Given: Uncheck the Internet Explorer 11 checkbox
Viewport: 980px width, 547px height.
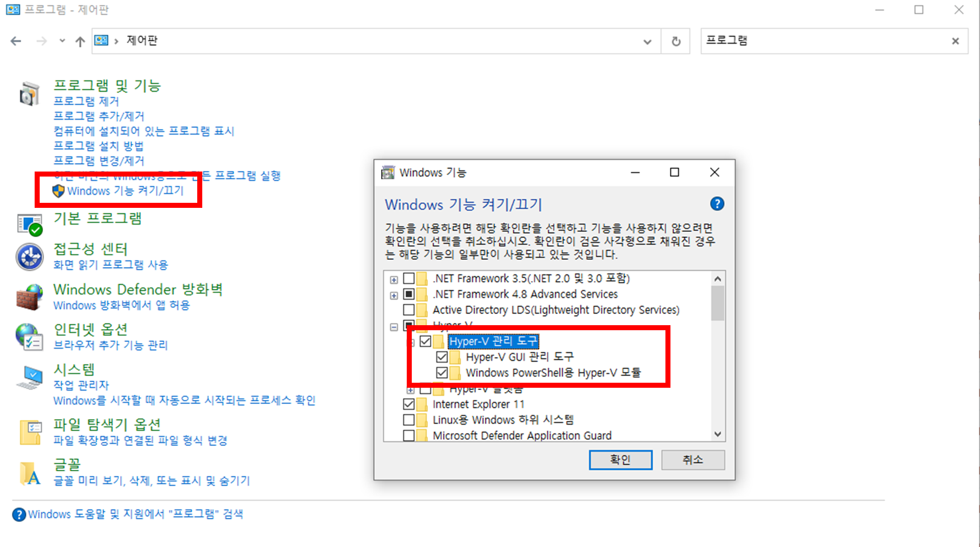Looking at the screenshot, I should pos(409,404).
